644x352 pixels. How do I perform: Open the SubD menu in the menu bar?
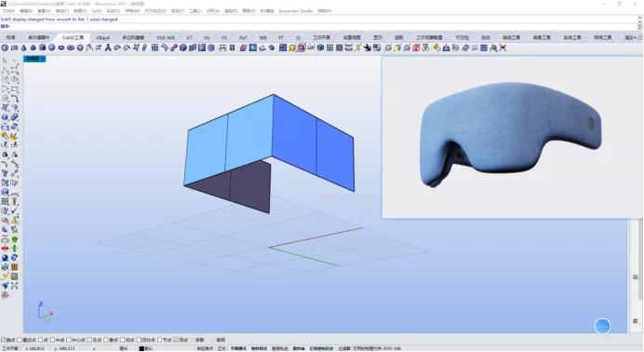coord(97,10)
